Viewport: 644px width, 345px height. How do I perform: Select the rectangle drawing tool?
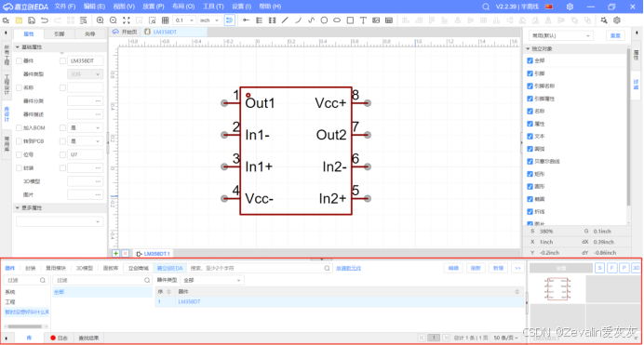coord(350,20)
